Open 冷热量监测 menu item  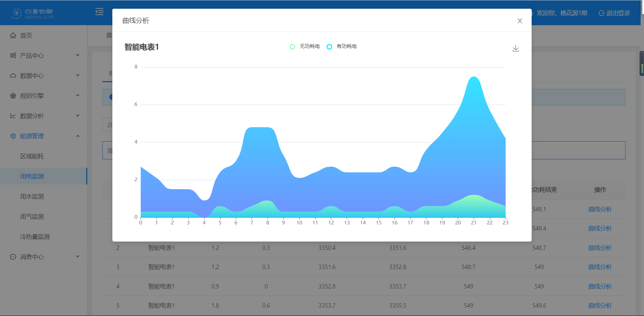[35, 236]
